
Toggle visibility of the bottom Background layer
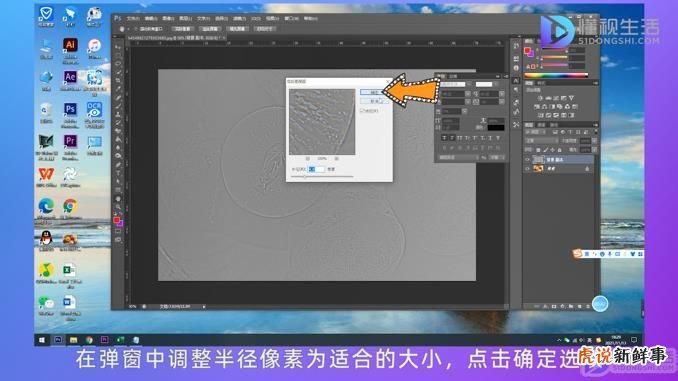[x=527, y=169]
